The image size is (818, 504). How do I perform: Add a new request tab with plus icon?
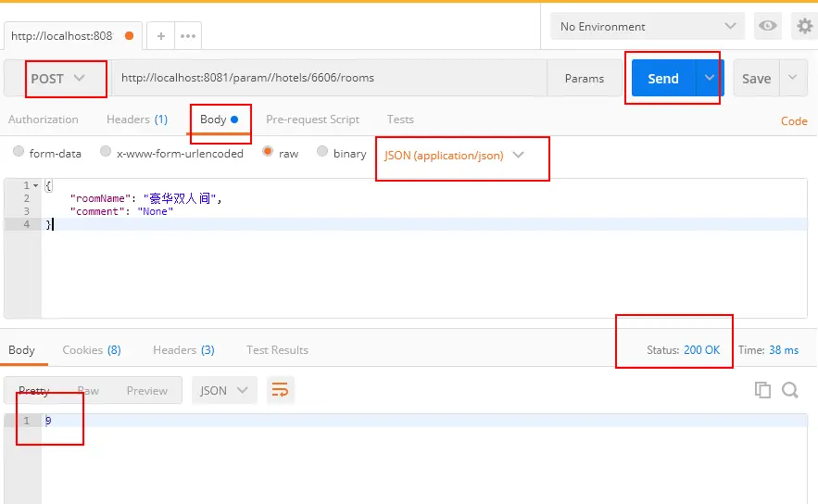(160, 36)
